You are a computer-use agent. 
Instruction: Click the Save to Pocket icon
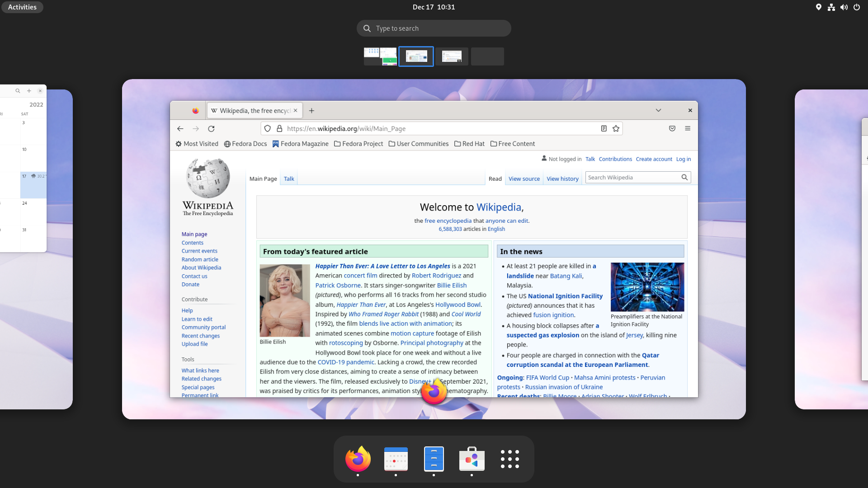pos(672,129)
